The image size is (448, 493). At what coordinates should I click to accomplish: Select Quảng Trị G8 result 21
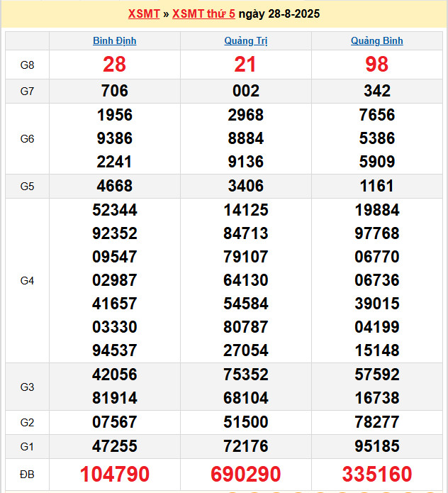[245, 65]
